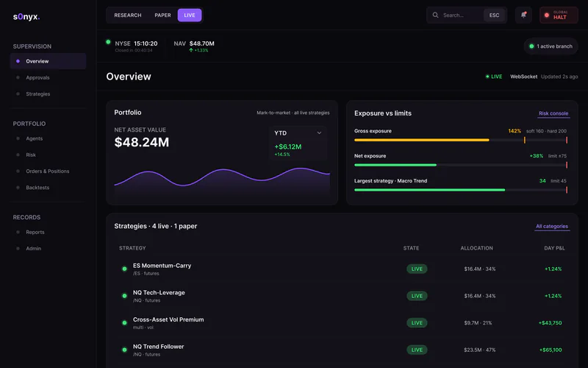The width and height of the screenshot is (588, 368).
Task: Open the All categories filter
Action: [552, 227]
